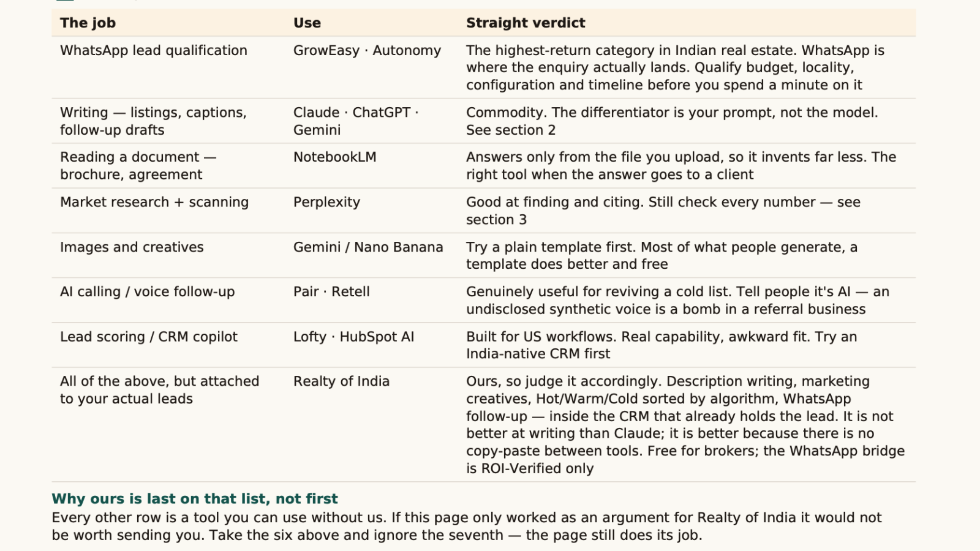Select "Claude · ChatGPT · Gemini" cell

click(356, 121)
